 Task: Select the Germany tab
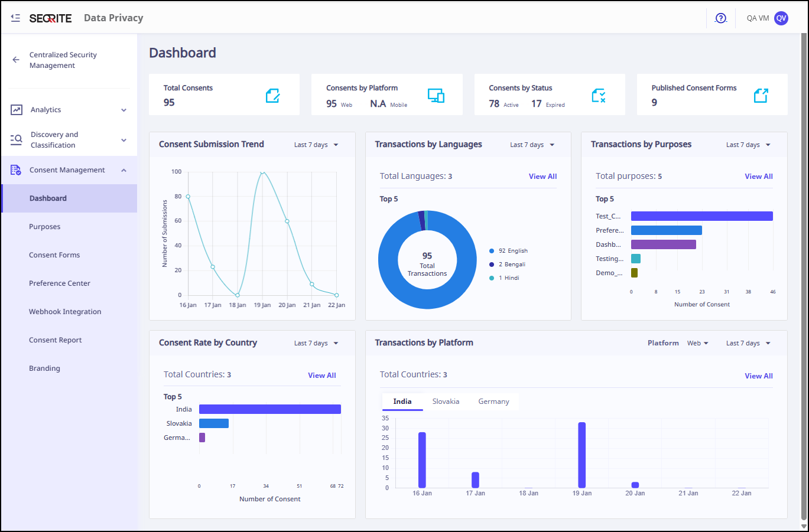tap(493, 402)
